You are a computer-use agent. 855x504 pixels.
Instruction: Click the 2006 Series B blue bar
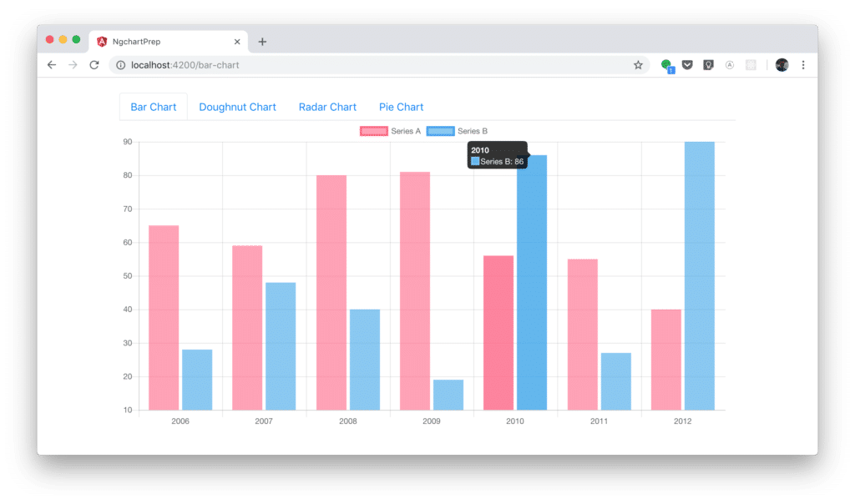pos(197,380)
